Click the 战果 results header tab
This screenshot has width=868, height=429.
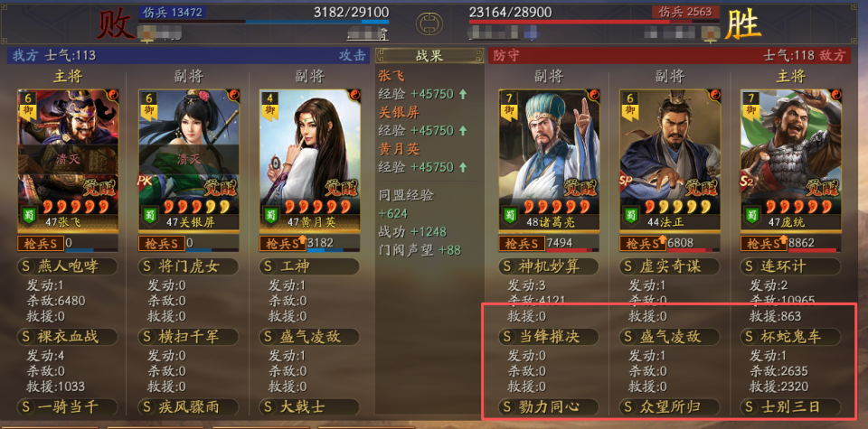point(429,56)
